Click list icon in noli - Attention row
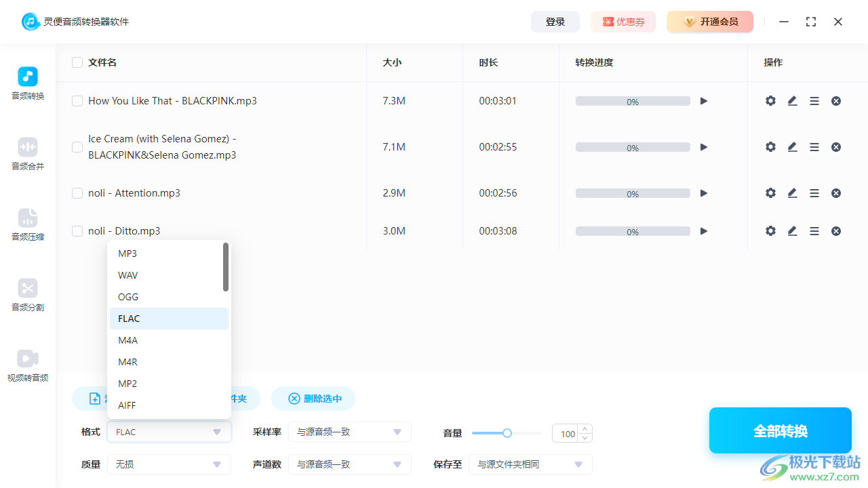 click(x=814, y=193)
